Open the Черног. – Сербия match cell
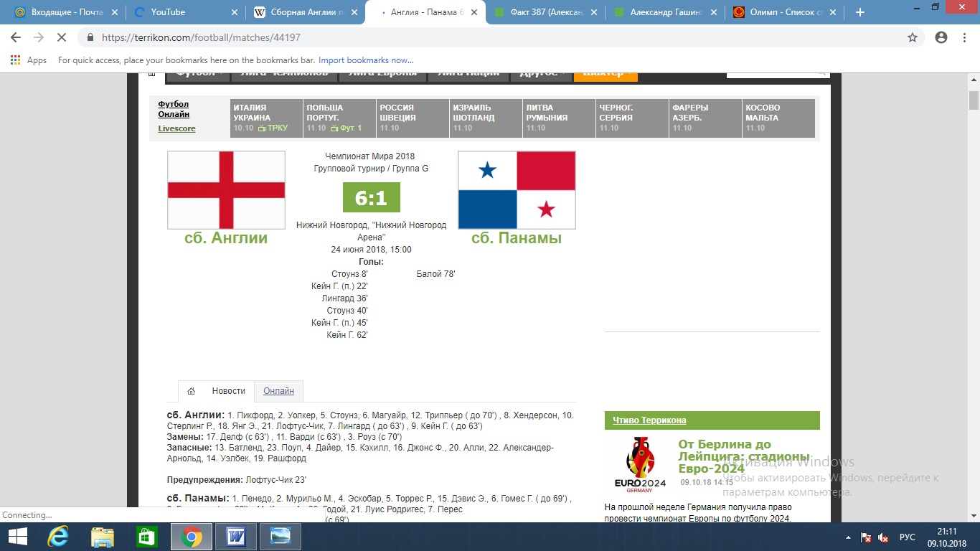 (632, 118)
